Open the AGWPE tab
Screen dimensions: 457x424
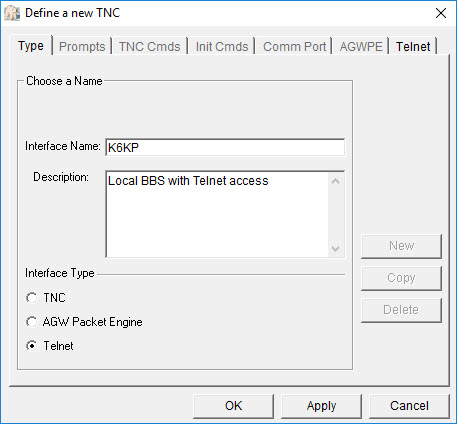point(361,46)
